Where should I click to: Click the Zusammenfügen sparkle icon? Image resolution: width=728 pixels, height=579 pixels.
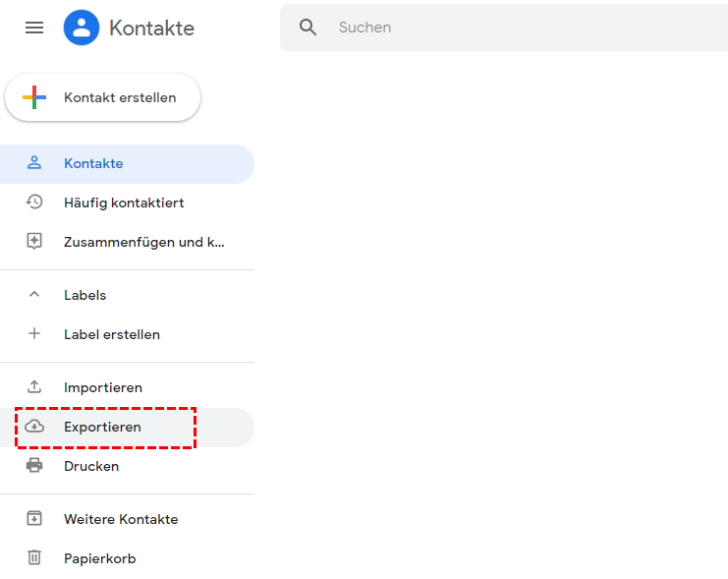pos(34,242)
